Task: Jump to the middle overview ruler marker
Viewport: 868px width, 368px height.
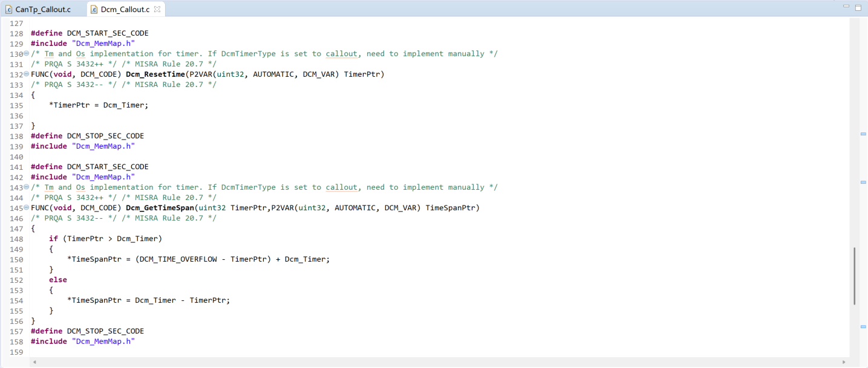Action: [x=863, y=182]
